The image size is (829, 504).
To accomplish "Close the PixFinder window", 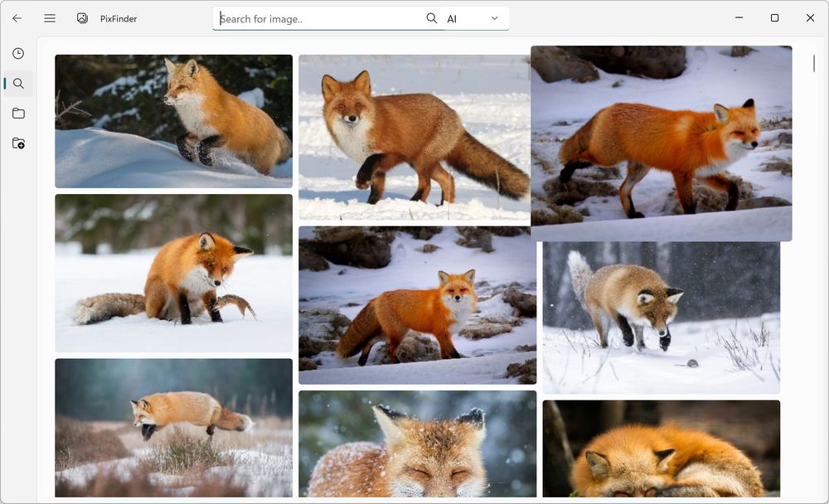I will coord(810,18).
